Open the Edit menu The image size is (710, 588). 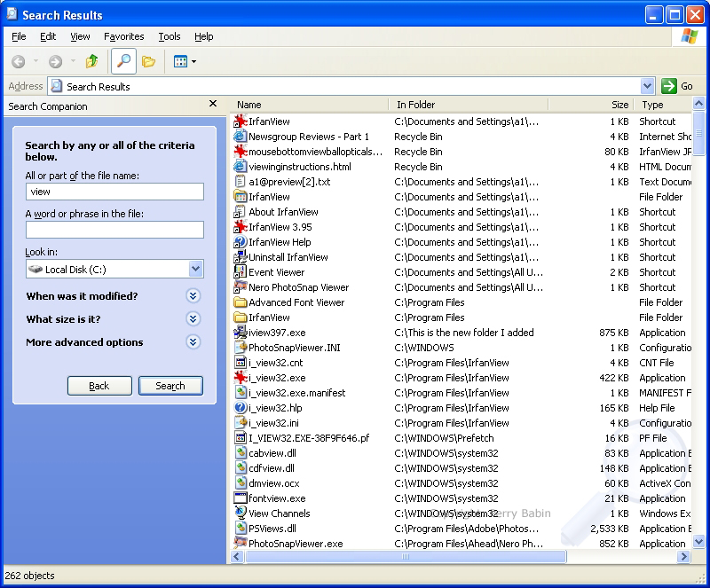point(48,36)
